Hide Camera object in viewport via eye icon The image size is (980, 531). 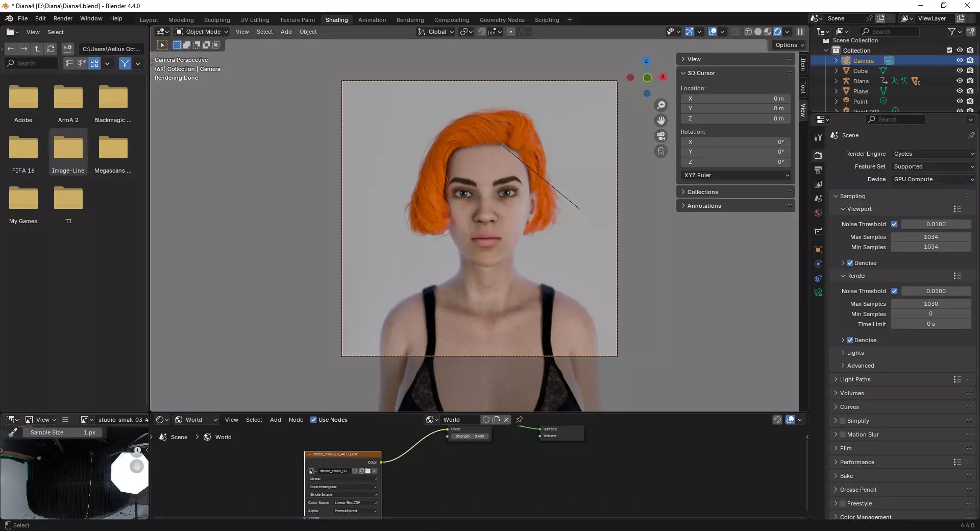pos(960,60)
